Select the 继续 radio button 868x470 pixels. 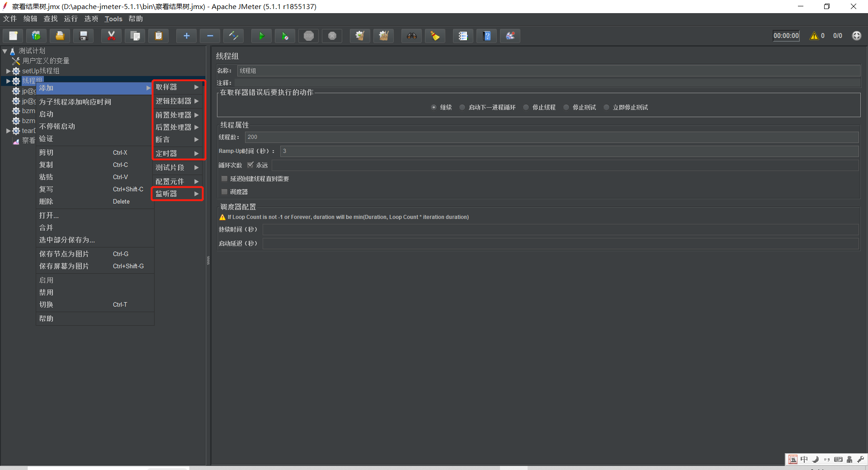click(434, 107)
